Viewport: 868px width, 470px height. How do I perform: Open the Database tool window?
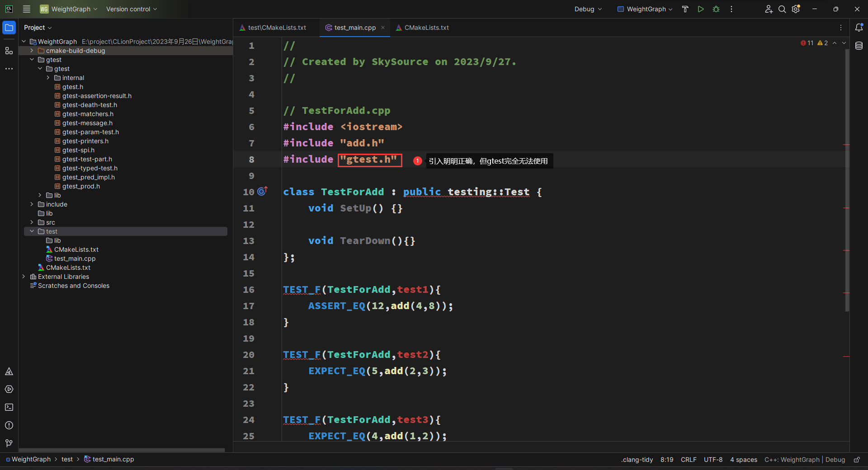tap(859, 46)
